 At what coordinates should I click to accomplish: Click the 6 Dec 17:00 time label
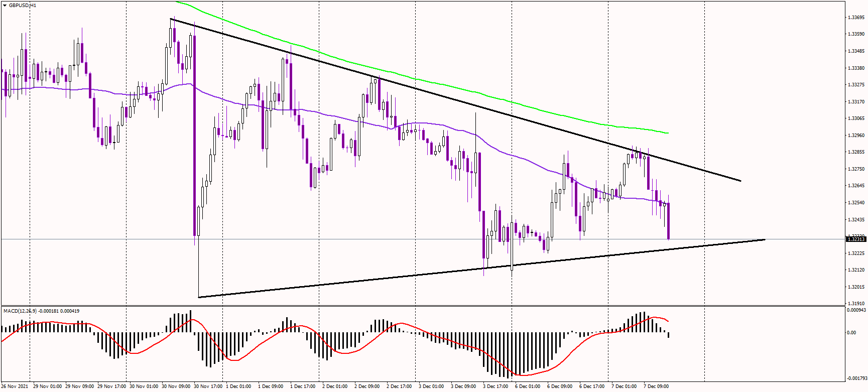tap(592, 386)
